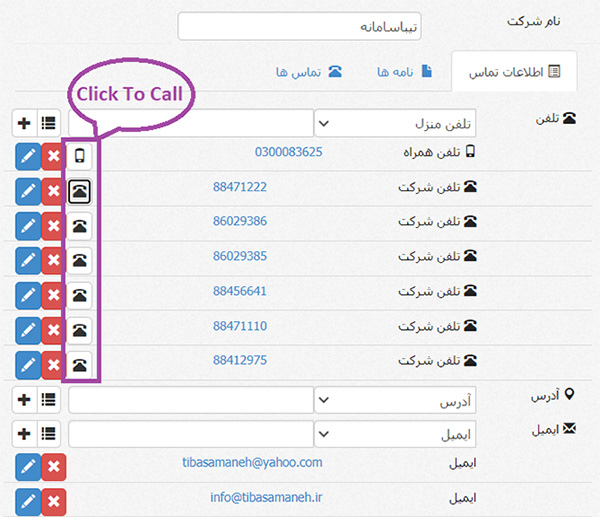Click phone number link 86029385

[x=240, y=256]
